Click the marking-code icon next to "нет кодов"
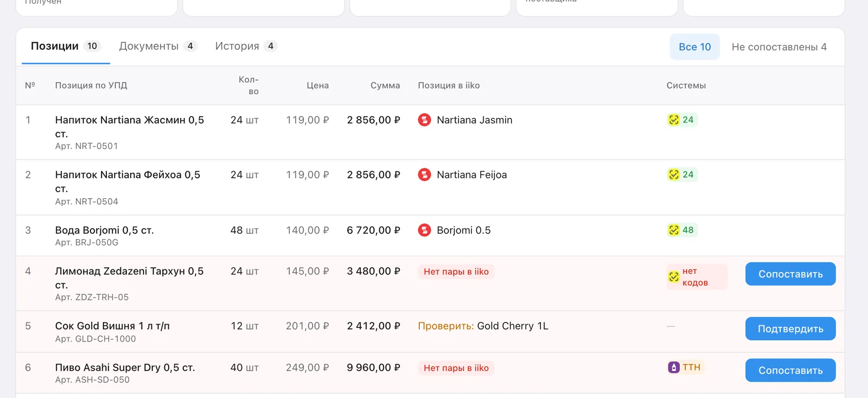This screenshot has width=868, height=398. 674,277
